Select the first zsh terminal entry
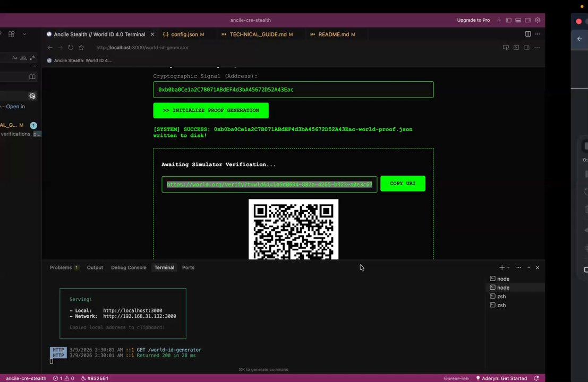Image resolution: width=588 pixels, height=382 pixels. tap(515, 296)
